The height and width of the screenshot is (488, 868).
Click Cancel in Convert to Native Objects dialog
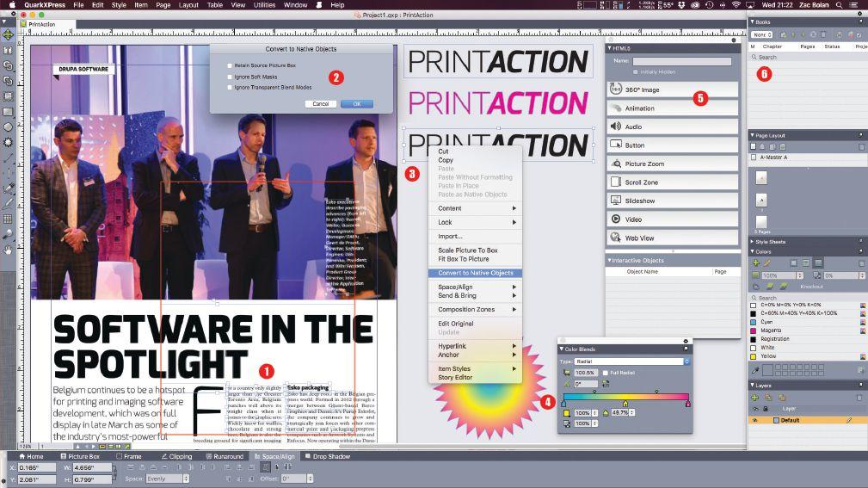click(321, 104)
